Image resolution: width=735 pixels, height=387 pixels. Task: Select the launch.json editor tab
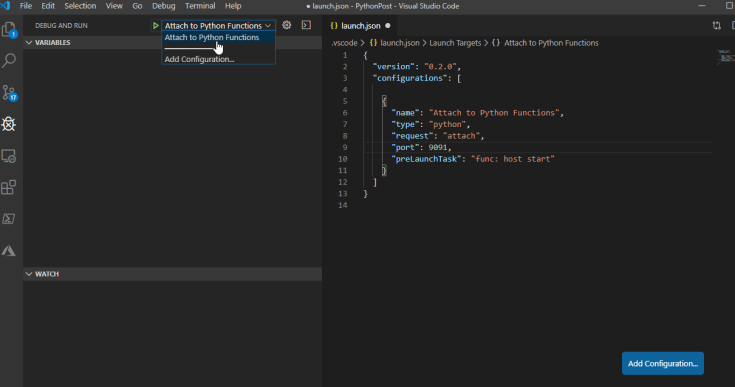click(x=360, y=26)
